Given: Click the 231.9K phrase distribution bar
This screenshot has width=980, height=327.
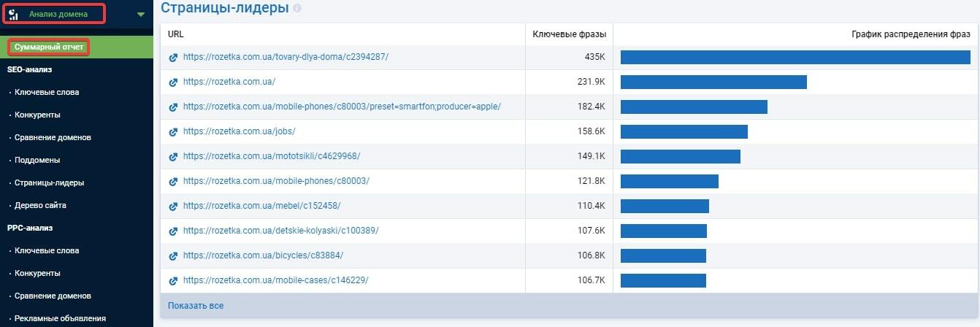Looking at the screenshot, I should point(713,82).
